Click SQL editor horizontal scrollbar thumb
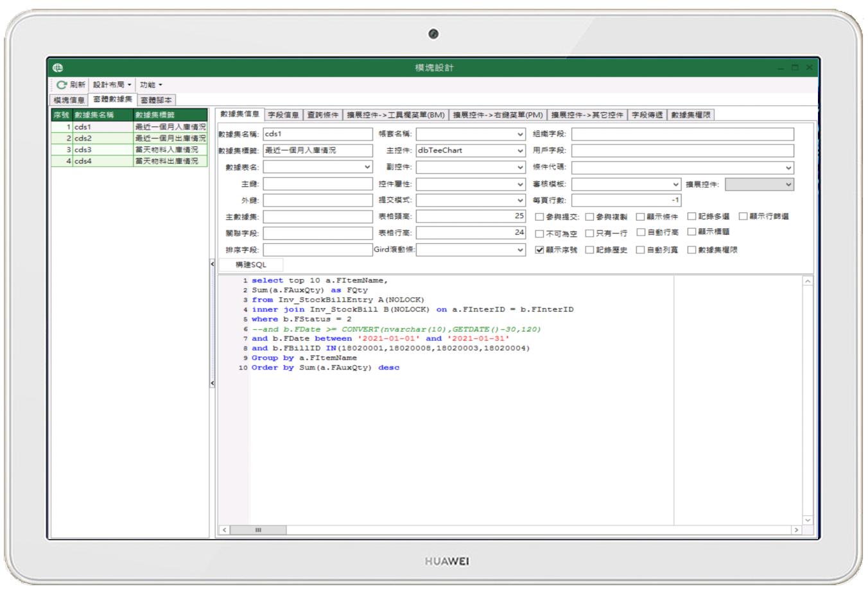Screen dimensions: 868x591 click(x=258, y=530)
